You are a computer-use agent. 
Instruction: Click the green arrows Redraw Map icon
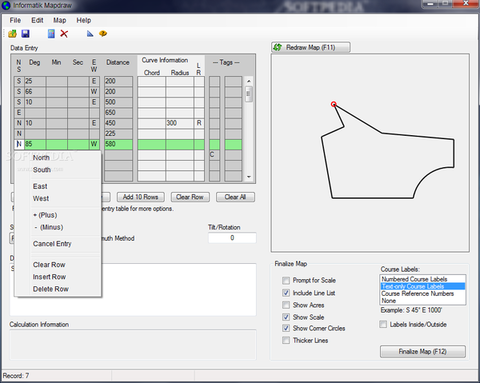click(278, 47)
